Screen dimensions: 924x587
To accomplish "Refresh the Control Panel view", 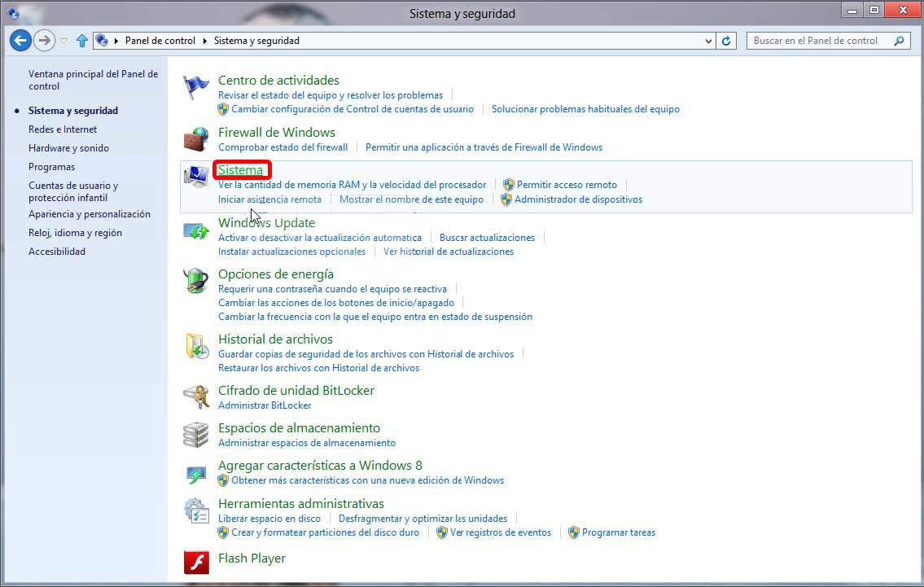I will pos(727,41).
